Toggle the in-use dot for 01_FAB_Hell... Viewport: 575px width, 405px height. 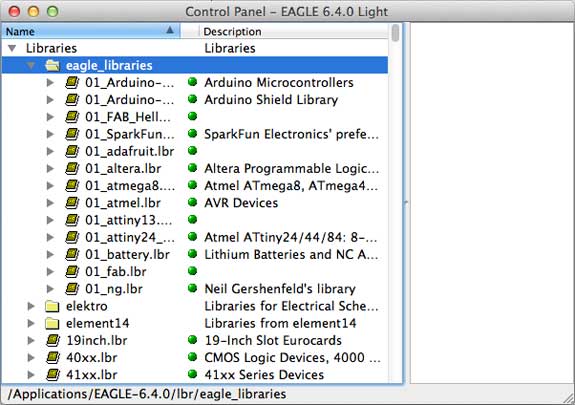pos(193,116)
